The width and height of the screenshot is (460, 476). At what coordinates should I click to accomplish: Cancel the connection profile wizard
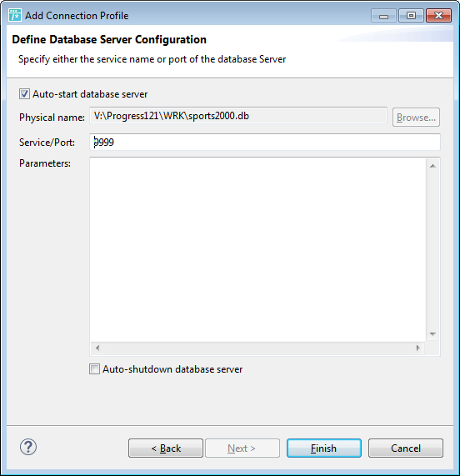click(x=406, y=448)
